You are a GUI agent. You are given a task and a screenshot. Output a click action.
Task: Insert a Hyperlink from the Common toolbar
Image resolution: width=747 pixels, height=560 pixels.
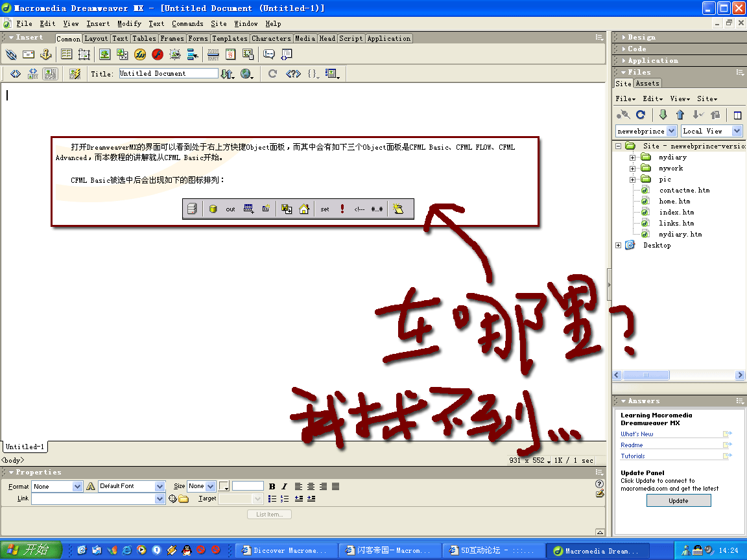[x=11, y=54]
